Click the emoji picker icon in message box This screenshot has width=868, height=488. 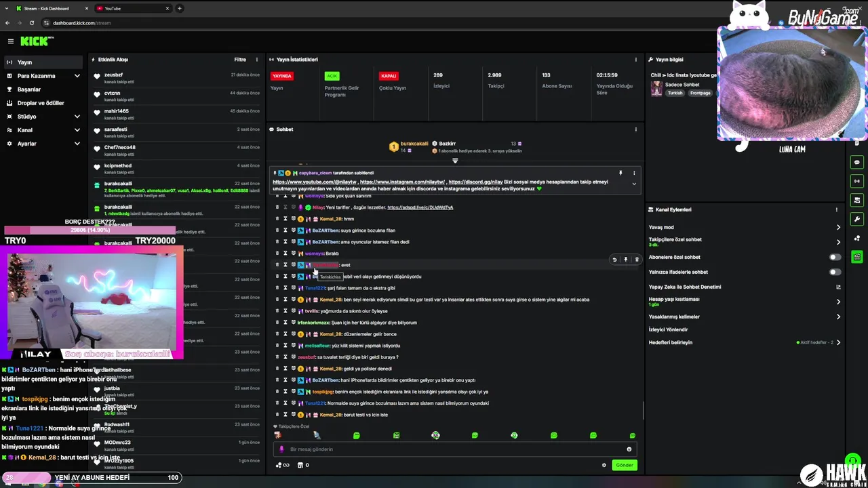(x=629, y=449)
